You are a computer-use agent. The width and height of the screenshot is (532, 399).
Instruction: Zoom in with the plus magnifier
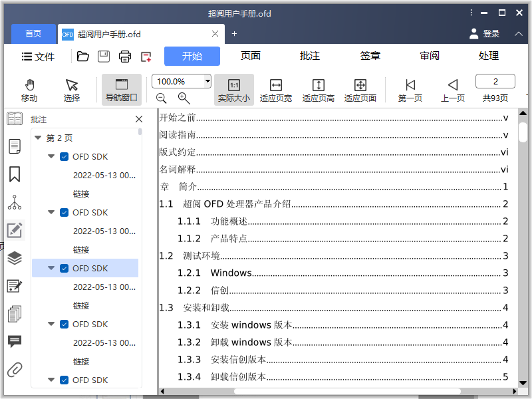(x=184, y=98)
